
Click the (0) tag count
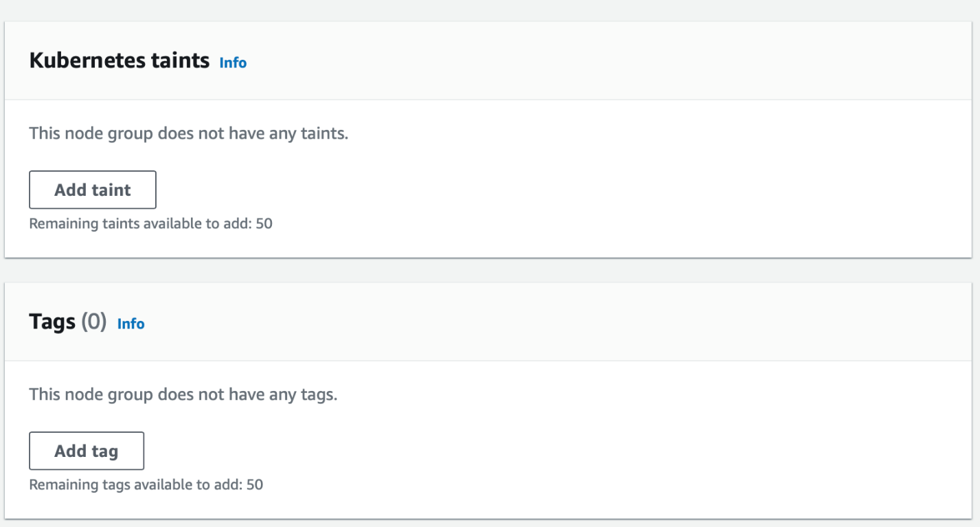[x=94, y=322]
